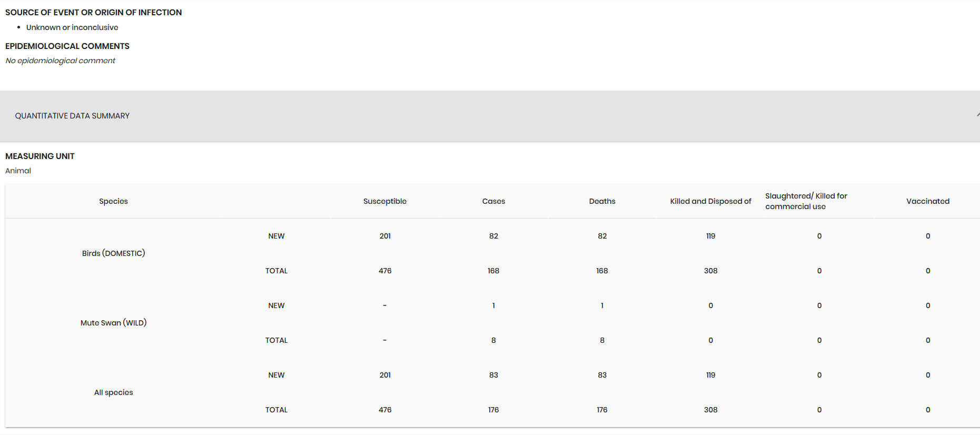Image resolution: width=980 pixels, height=435 pixels.
Task: Click the Unknown or inconclusive bullet text
Action: [72, 27]
